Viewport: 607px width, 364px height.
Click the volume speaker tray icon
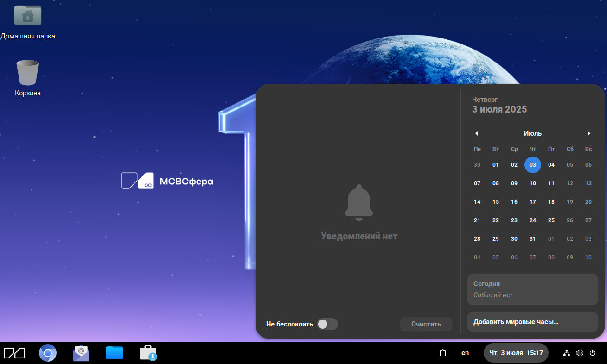pos(579,353)
